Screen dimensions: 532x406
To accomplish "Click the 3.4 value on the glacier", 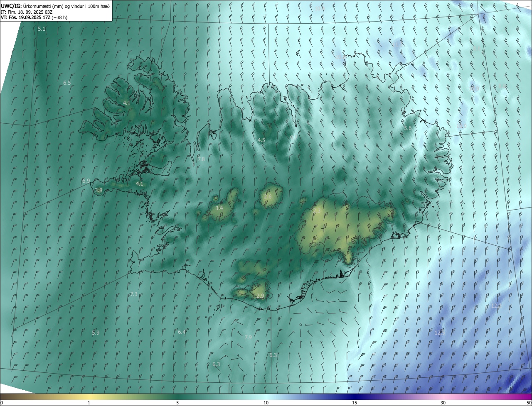I will pyautogui.click(x=219, y=208).
